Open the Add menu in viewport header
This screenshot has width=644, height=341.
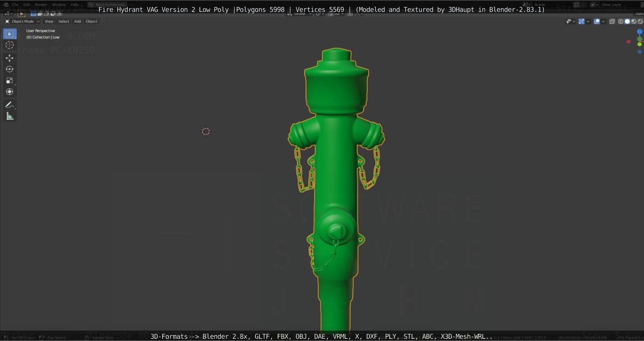77,22
